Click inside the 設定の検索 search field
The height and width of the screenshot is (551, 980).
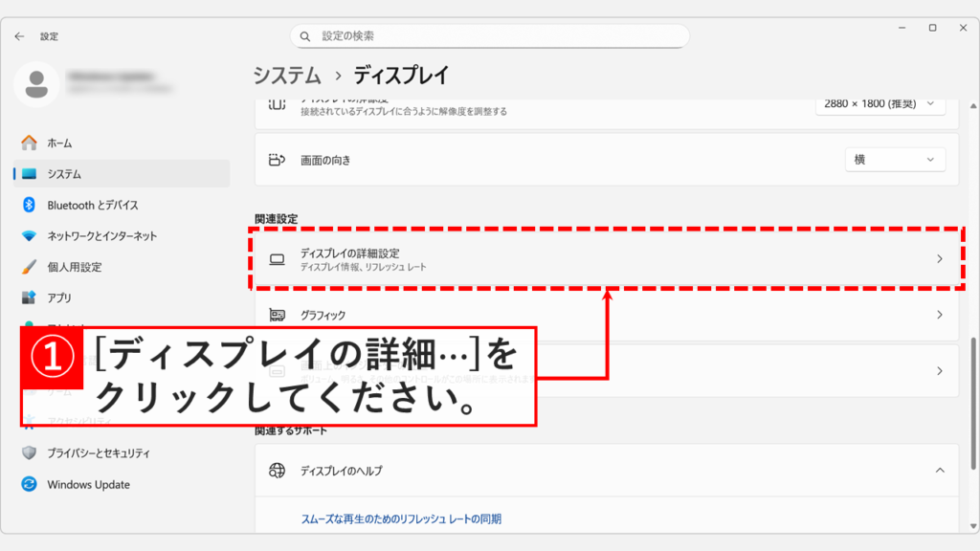pos(490,35)
